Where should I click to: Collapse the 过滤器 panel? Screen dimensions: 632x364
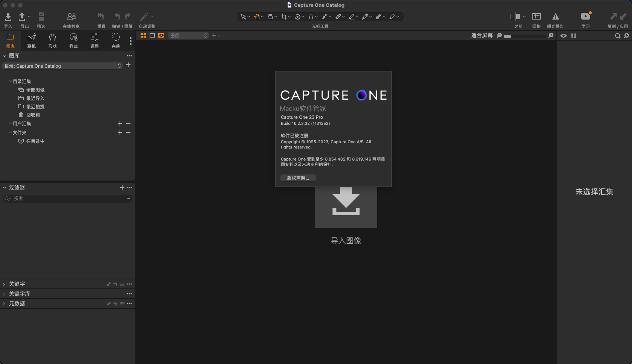(5, 187)
